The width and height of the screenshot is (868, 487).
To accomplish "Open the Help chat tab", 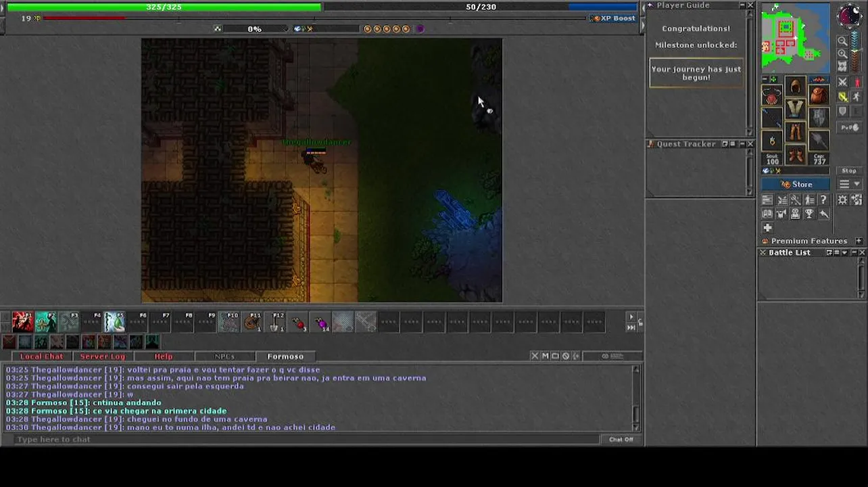I will point(164,356).
